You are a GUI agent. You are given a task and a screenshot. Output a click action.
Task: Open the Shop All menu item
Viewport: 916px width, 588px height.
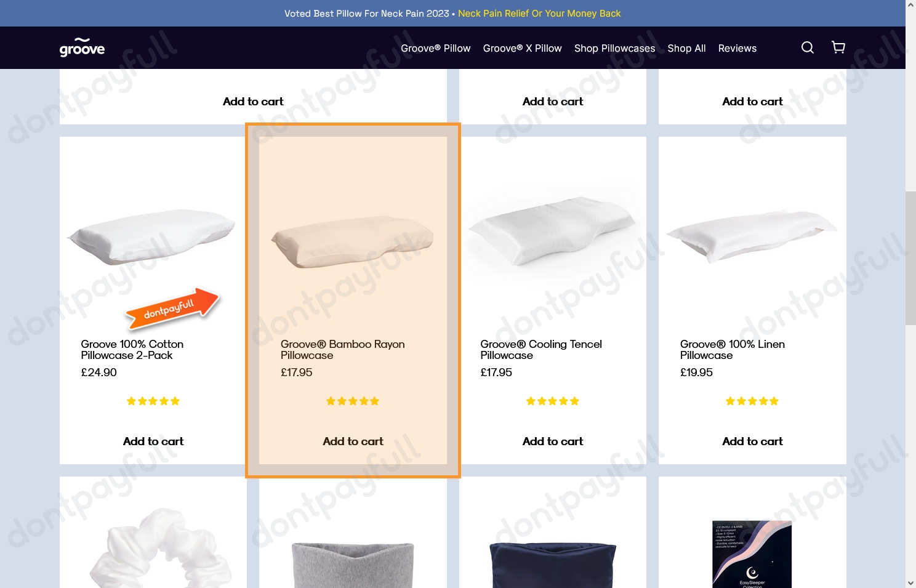pyautogui.click(x=686, y=48)
